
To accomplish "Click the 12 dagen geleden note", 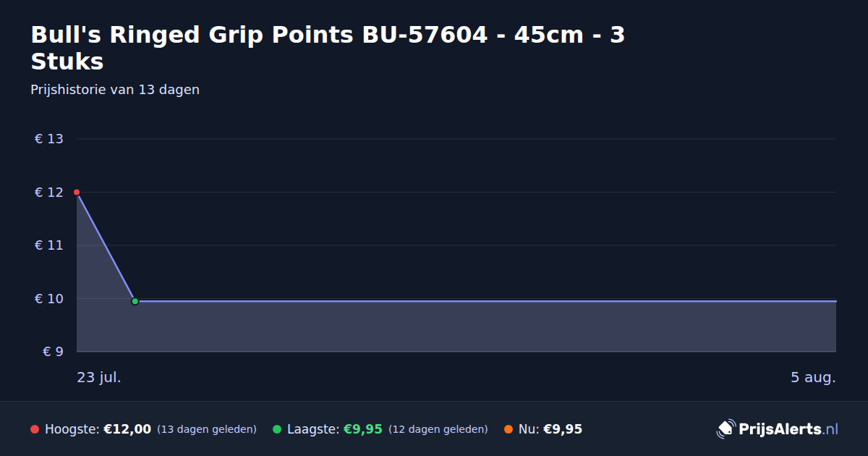I will pyautogui.click(x=438, y=429).
